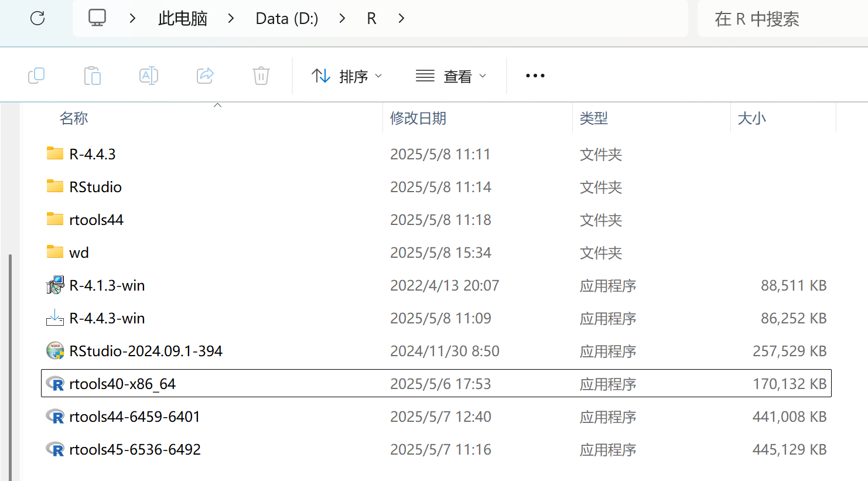Click the size 88,511 KB
This screenshot has height=481, width=868.
click(x=794, y=285)
